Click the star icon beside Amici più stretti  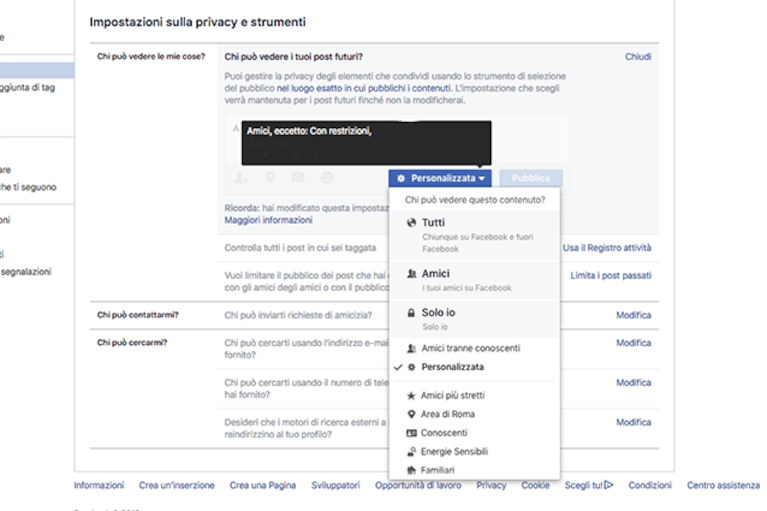[x=411, y=395]
